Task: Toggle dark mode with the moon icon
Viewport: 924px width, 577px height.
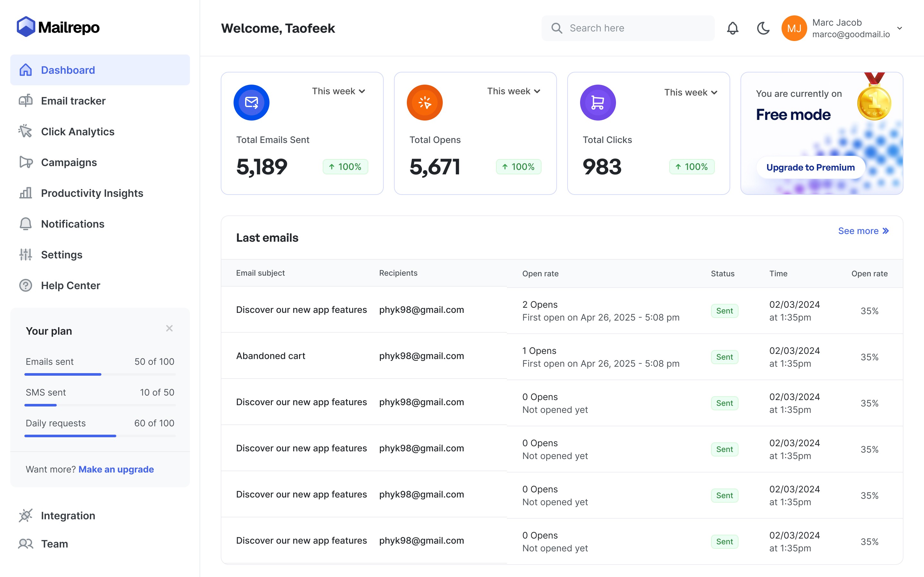Action: pyautogui.click(x=763, y=28)
